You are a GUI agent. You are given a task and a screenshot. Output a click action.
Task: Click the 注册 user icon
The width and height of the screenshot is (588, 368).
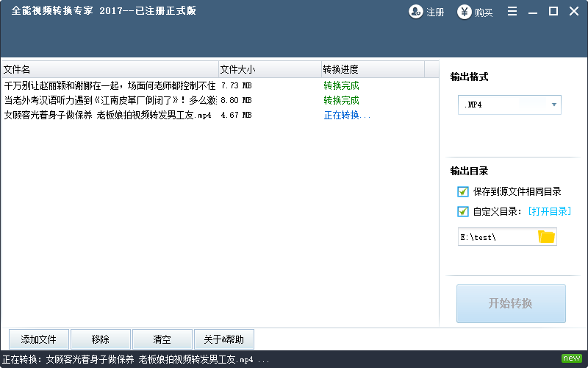pyautogui.click(x=415, y=12)
